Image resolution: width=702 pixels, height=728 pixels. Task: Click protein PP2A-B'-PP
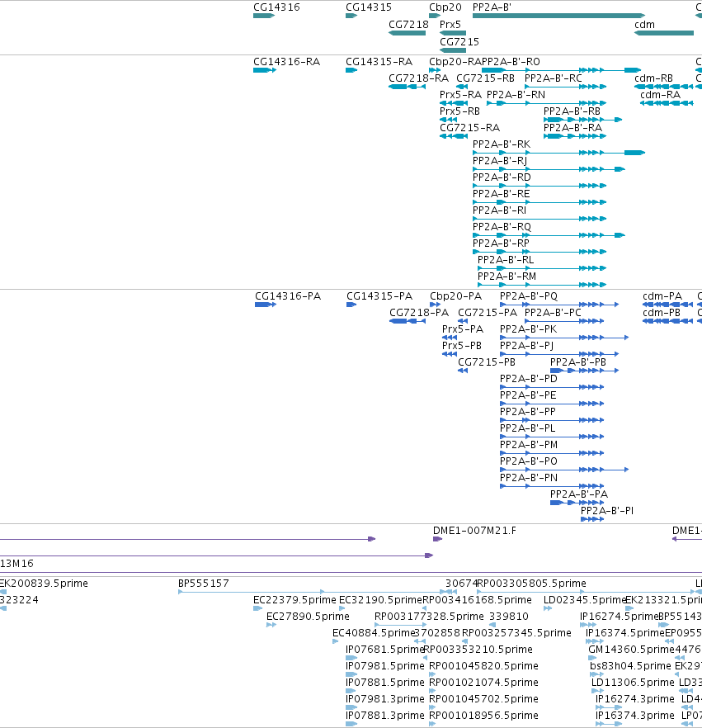click(x=552, y=420)
